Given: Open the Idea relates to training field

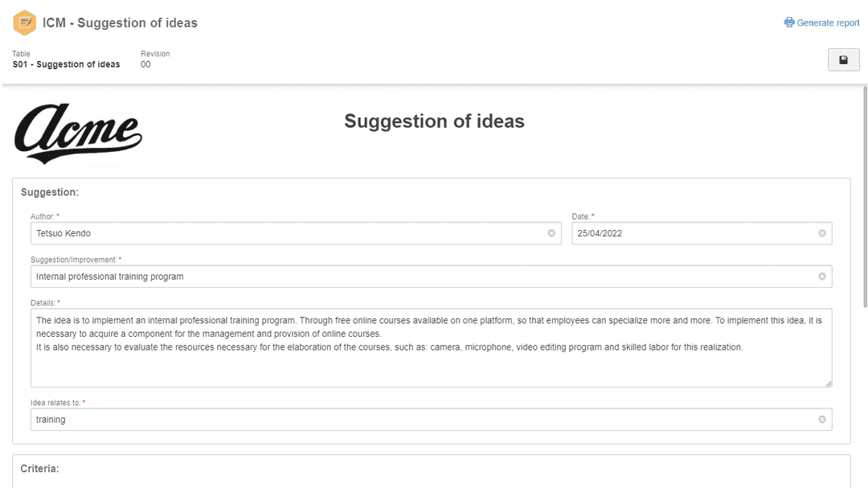Looking at the screenshot, I should pyautogui.click(x=432, y=420).
